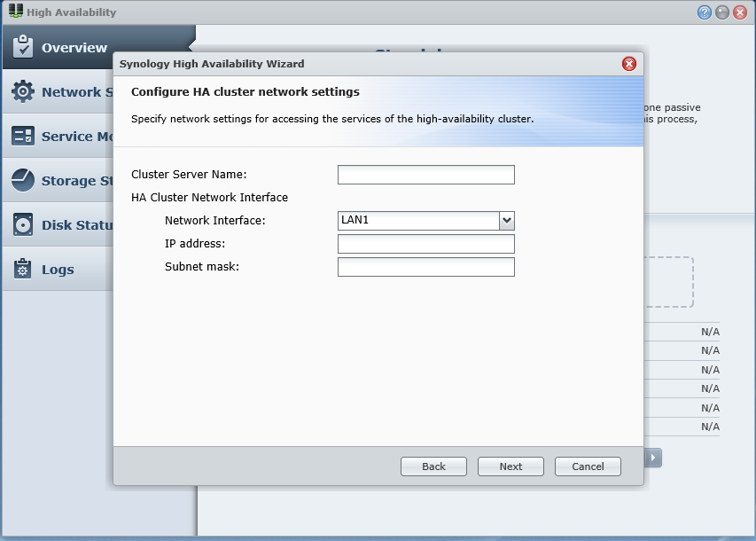Minimize the High Availability window

[x=721, y=12]
